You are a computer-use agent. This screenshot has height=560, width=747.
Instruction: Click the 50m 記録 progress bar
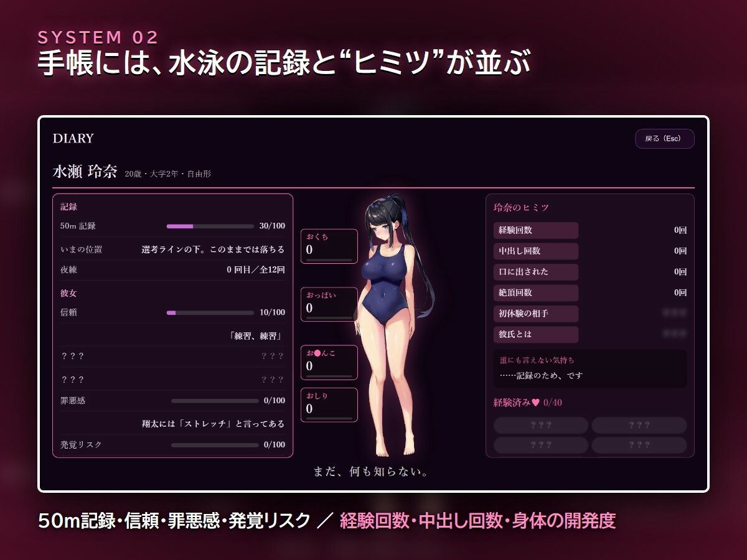[210, 226]
